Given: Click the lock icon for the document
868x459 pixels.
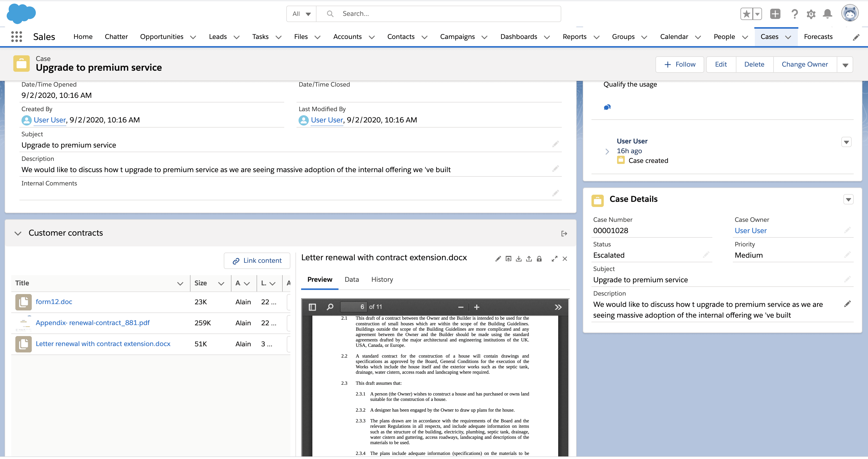Looking at the screenshot, I should tap(539, 259).
